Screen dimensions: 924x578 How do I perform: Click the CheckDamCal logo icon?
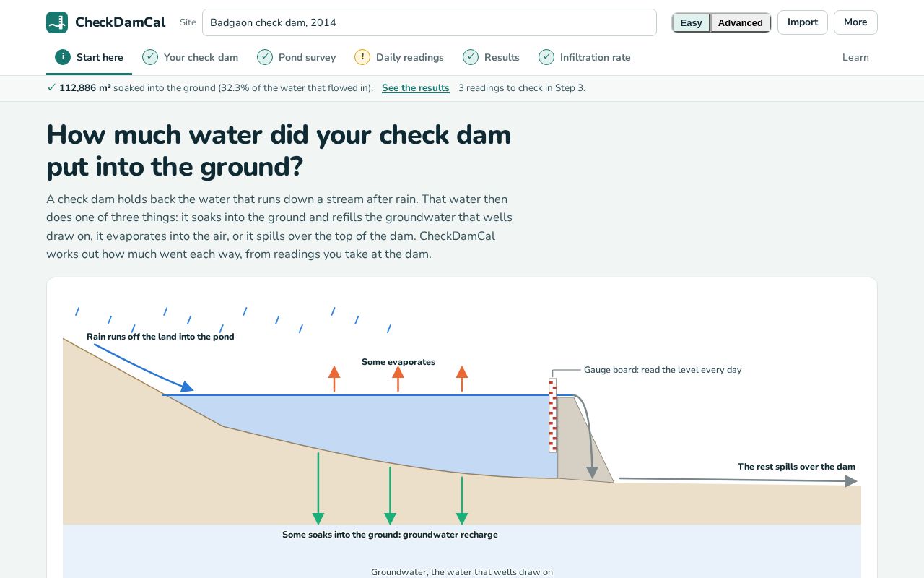click(57, 22)
